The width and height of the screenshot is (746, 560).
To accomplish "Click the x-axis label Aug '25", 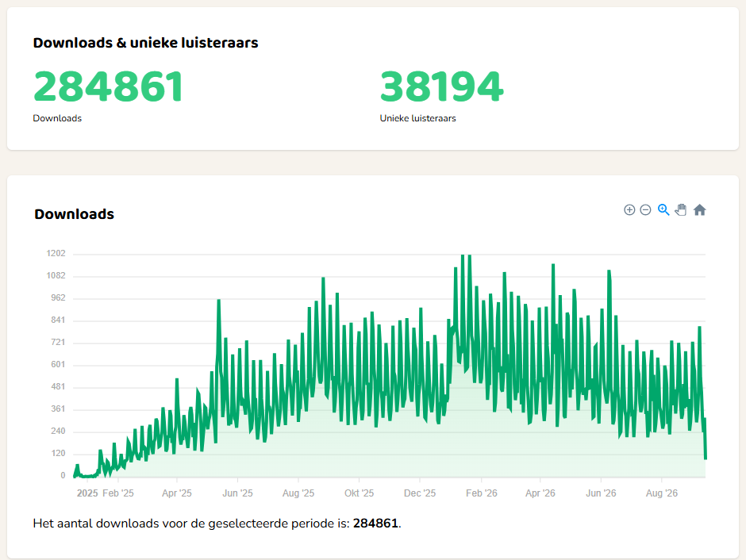I will 298,493.
